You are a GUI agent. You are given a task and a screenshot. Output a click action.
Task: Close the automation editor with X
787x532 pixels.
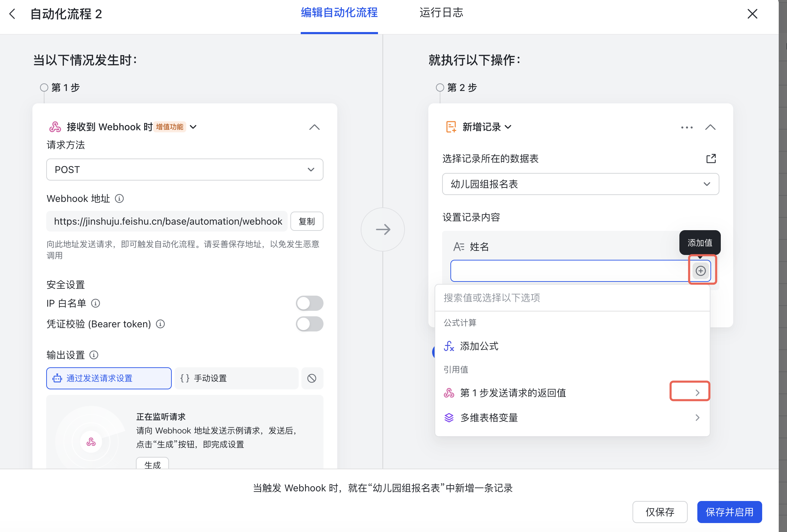click(752, 14)
